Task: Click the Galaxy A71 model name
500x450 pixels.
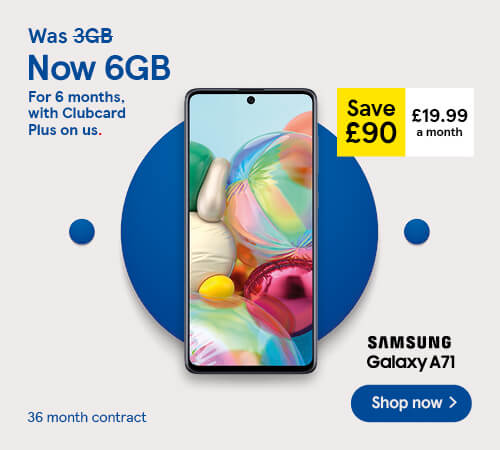Action: coord(410,363)
